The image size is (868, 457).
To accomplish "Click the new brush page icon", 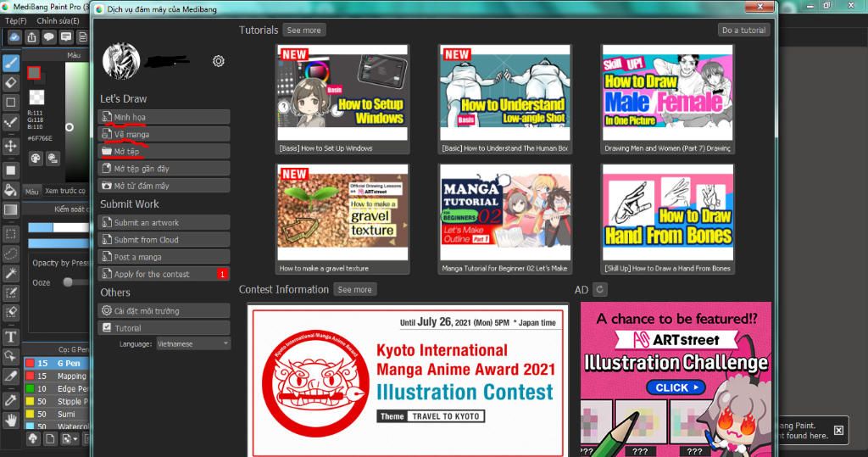I will pyautogui.click(x=50, y=438).
